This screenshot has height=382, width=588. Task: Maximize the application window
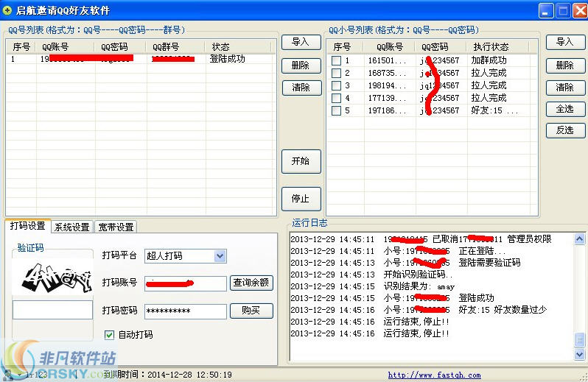(x=563, y=10)
